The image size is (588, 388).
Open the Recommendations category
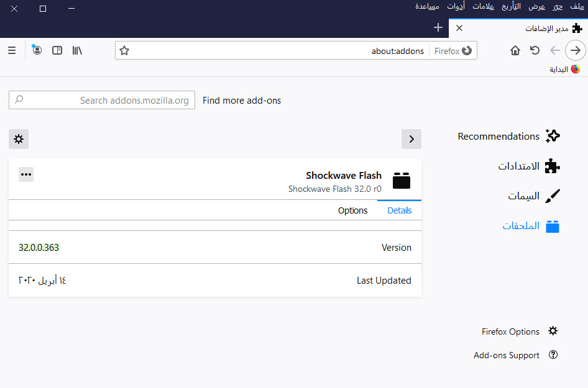pos(508,137)
